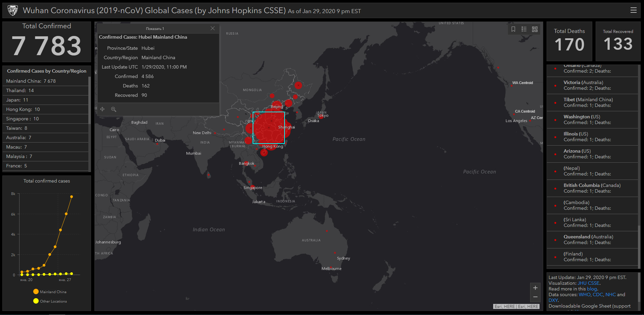Select the British Columbia (Canada) entry
The width and height of the screenshot is (644, 315).
[592, 188]
